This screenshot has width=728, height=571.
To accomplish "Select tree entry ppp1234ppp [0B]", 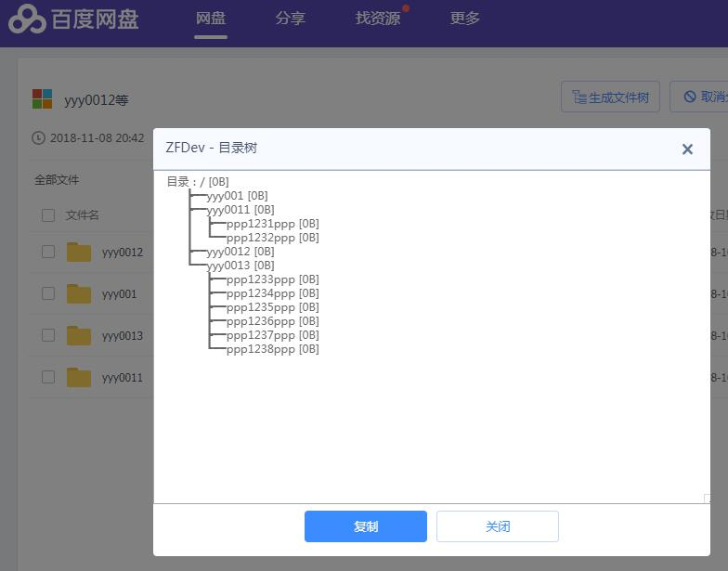I will point(273,293).
